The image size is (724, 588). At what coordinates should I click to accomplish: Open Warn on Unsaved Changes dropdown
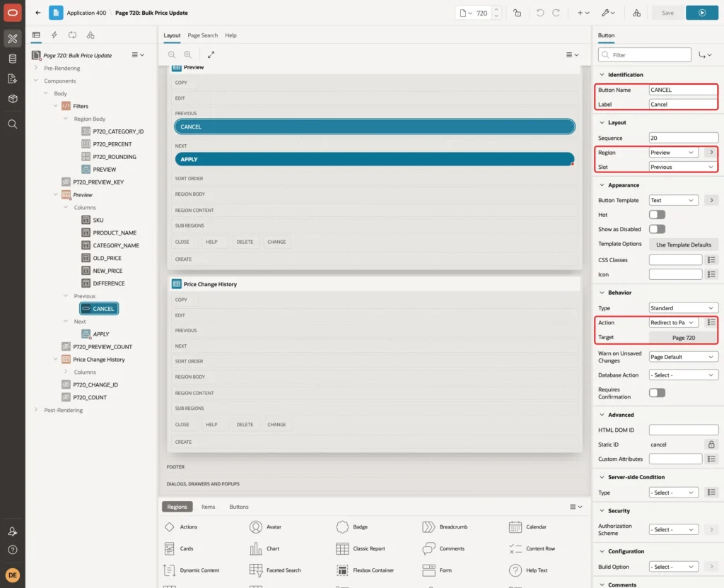click(x=684, y=357)
